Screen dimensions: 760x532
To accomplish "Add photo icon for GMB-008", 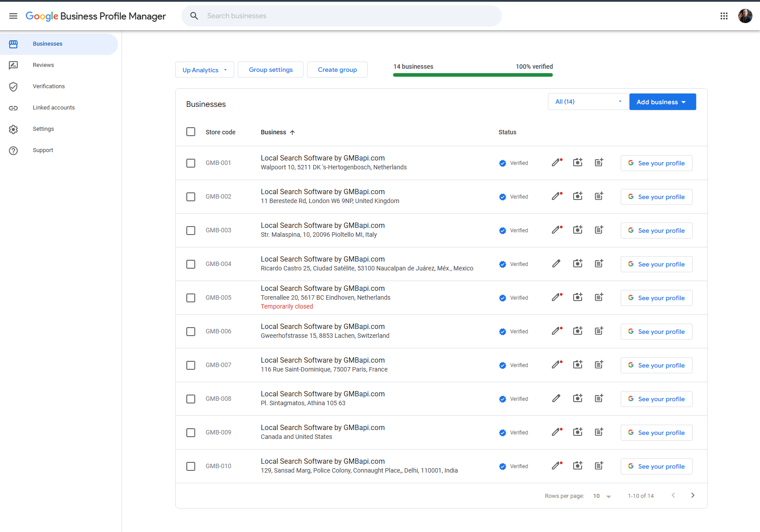I will coord(578,398).
